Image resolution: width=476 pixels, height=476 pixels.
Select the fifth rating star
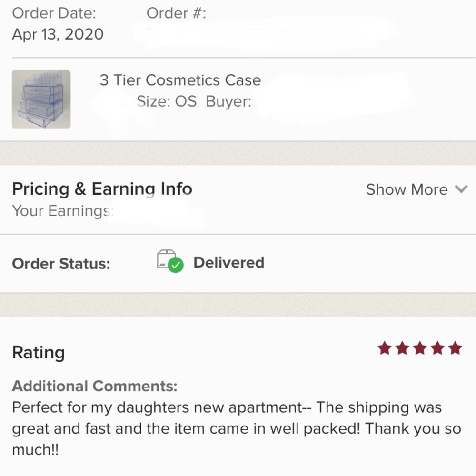(x=456, y=348)
